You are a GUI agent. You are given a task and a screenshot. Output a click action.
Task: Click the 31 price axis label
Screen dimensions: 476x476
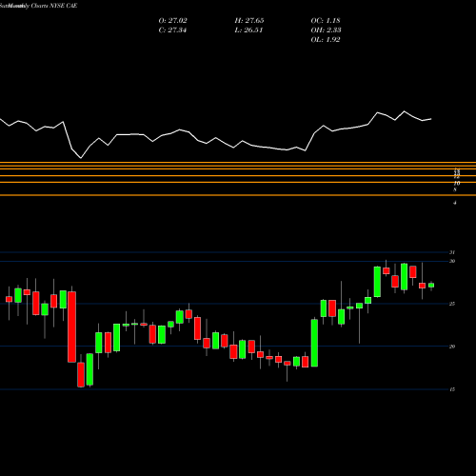(452, 252)
